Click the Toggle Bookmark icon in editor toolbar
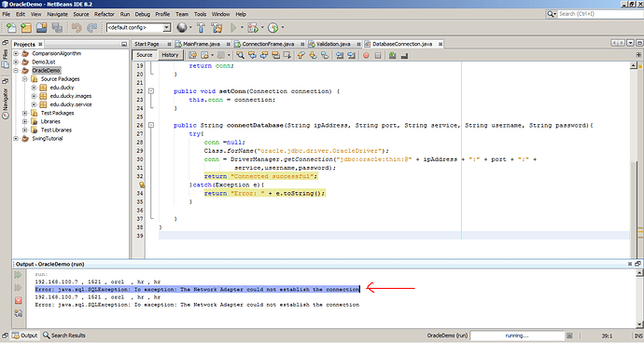Image resolution: width=644 pixels, height=343 pixels. [325, 55]
